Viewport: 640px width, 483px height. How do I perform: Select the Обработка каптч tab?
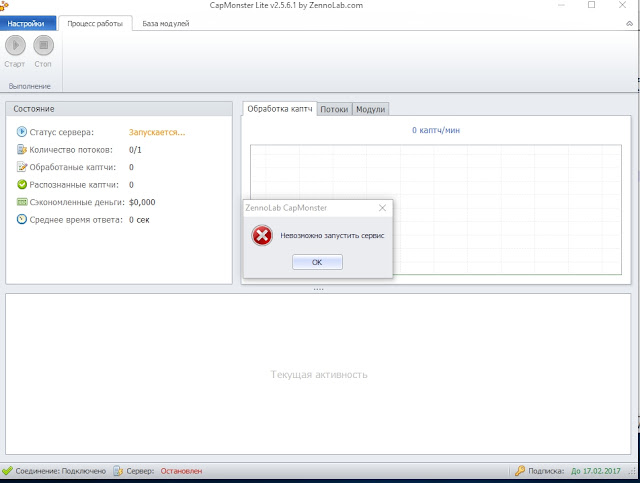[280, 109]
